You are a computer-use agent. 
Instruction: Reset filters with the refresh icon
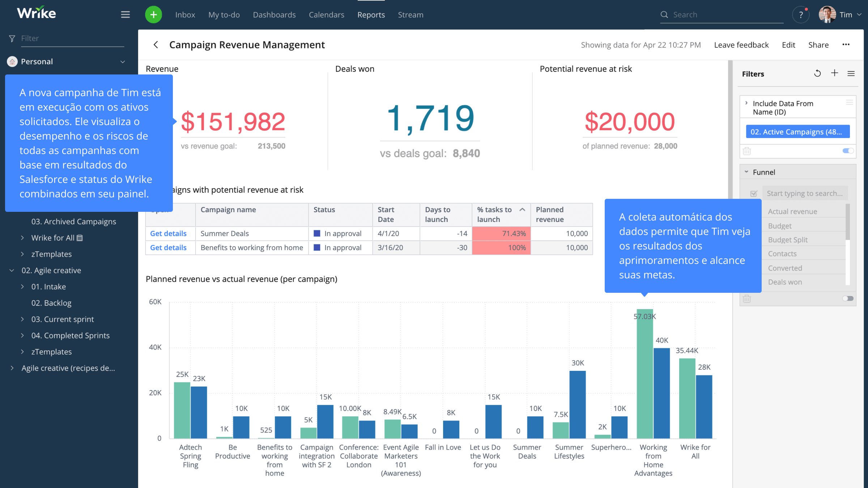[817, 73]
